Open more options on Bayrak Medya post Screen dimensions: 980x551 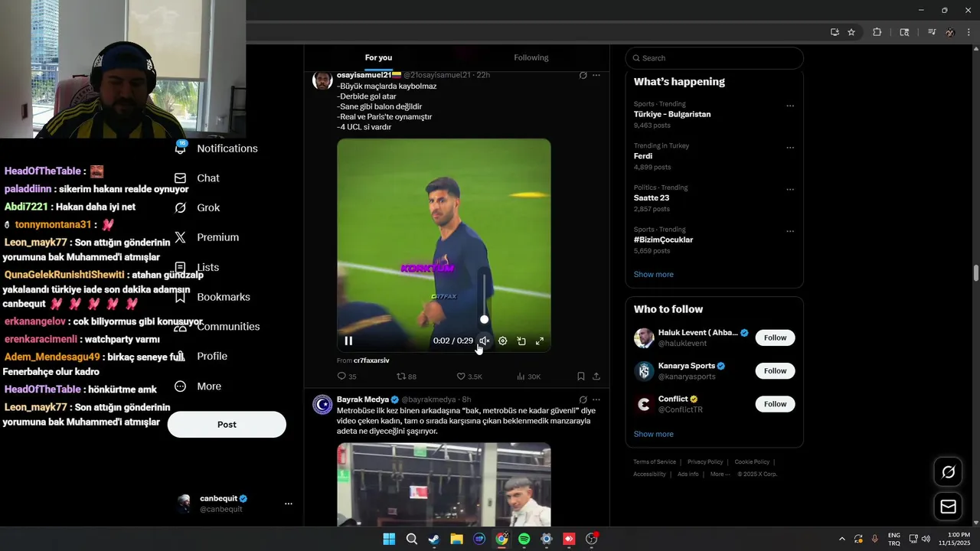(x=596, y=399)
